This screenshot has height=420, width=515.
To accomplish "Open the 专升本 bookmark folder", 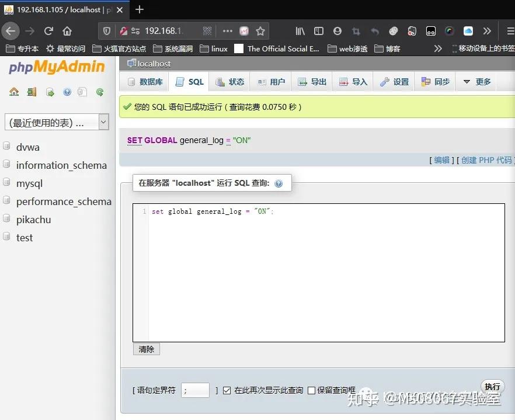I will click(22, 48).
